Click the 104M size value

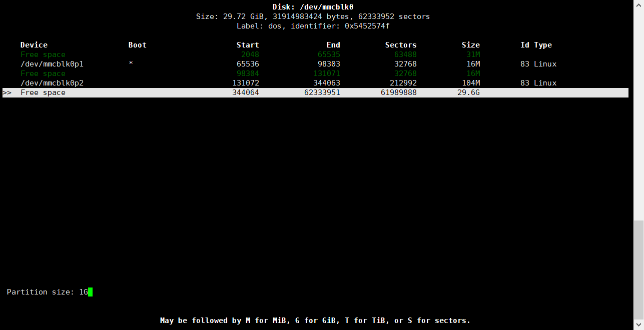(x=471, y=83)
